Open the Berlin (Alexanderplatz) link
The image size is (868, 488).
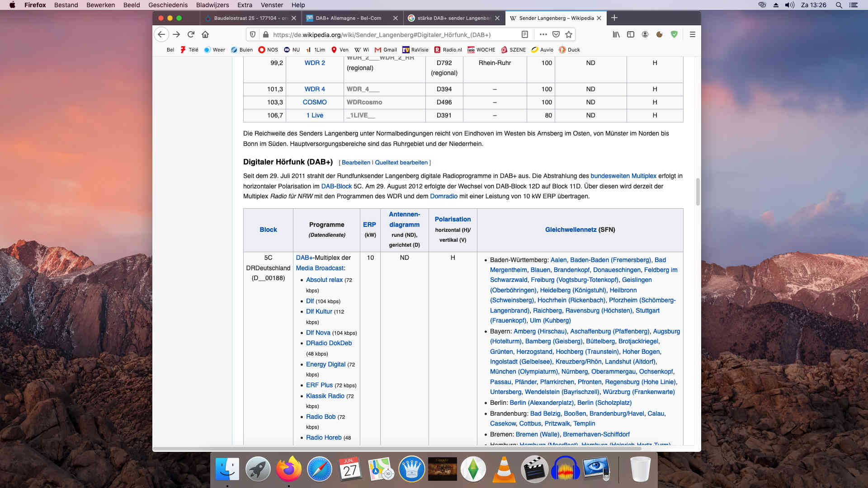[542, 403]
